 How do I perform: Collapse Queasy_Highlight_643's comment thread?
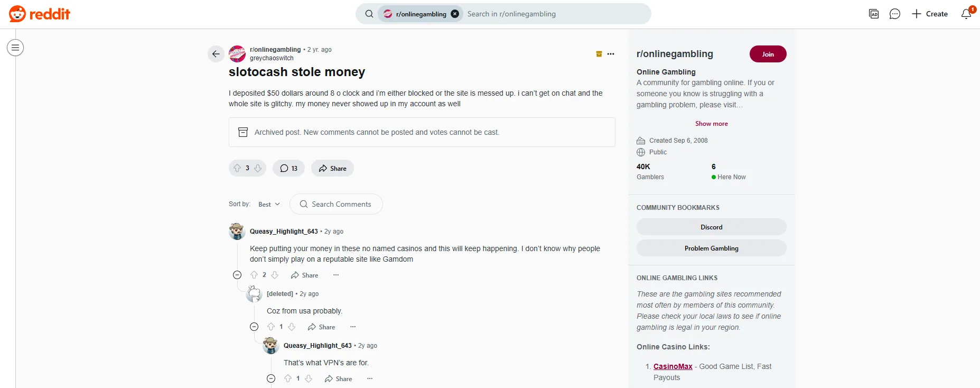[237, 275]
